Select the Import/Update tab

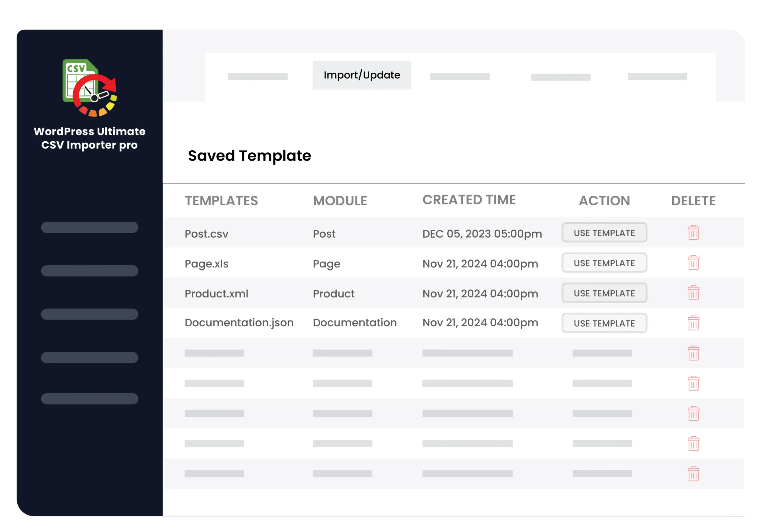point(361,74)
